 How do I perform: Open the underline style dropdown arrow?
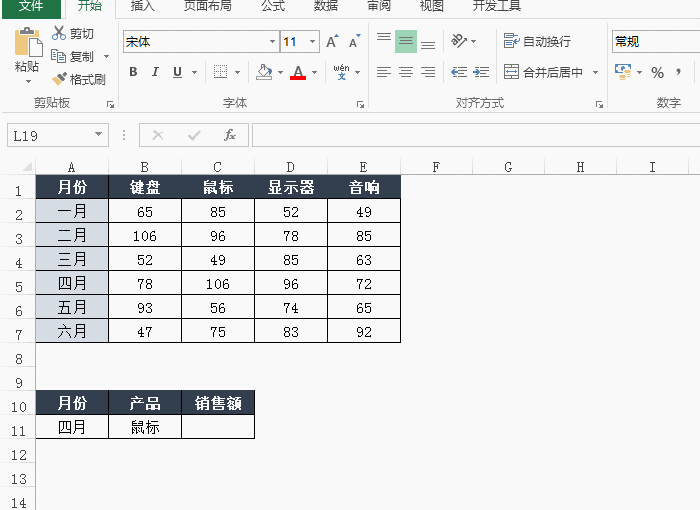click(195, 72)
